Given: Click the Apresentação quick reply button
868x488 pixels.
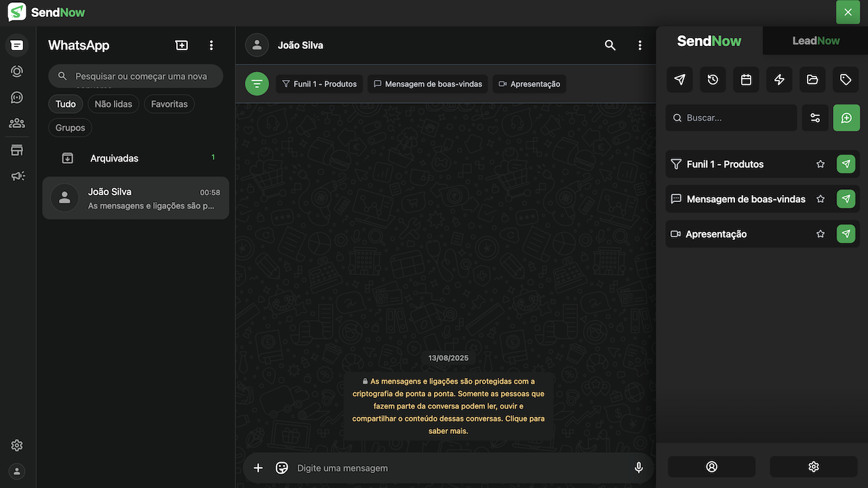Looking at the screenshot, I should coord(529,84).
